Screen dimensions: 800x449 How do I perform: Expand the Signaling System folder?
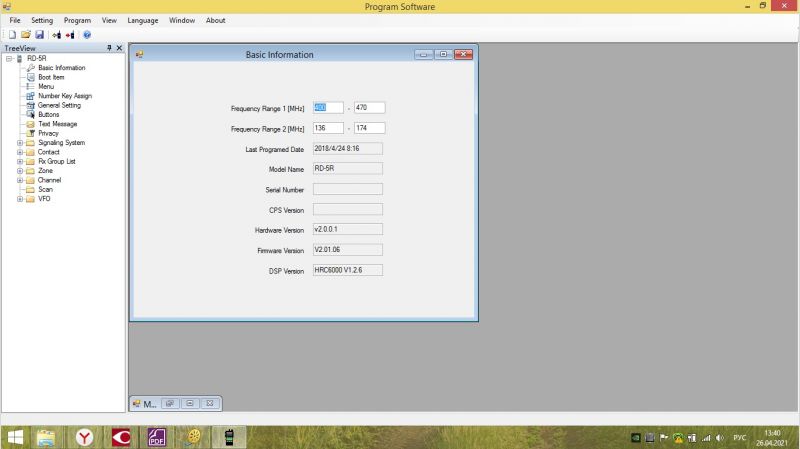pyautogui.click(x=20, y=143)
